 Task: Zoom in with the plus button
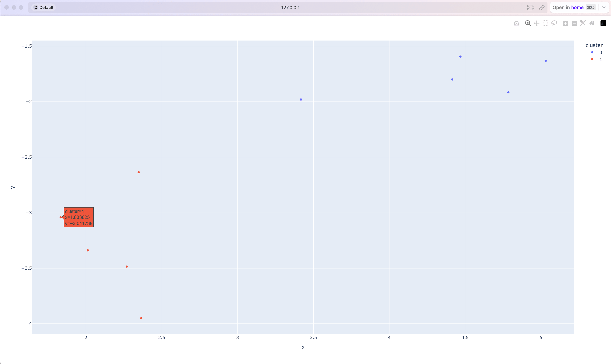coord(566,23)
